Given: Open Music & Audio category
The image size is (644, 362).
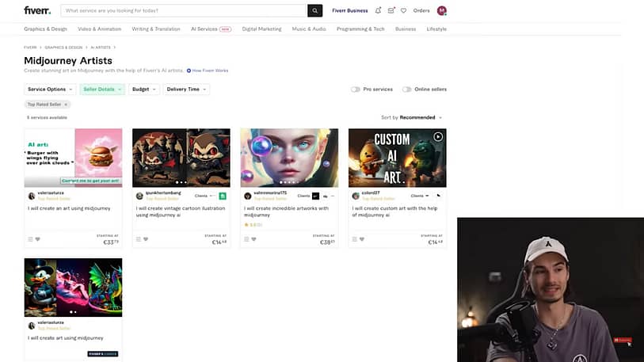Looking at the screenshot, I should (x=309, y=29).
